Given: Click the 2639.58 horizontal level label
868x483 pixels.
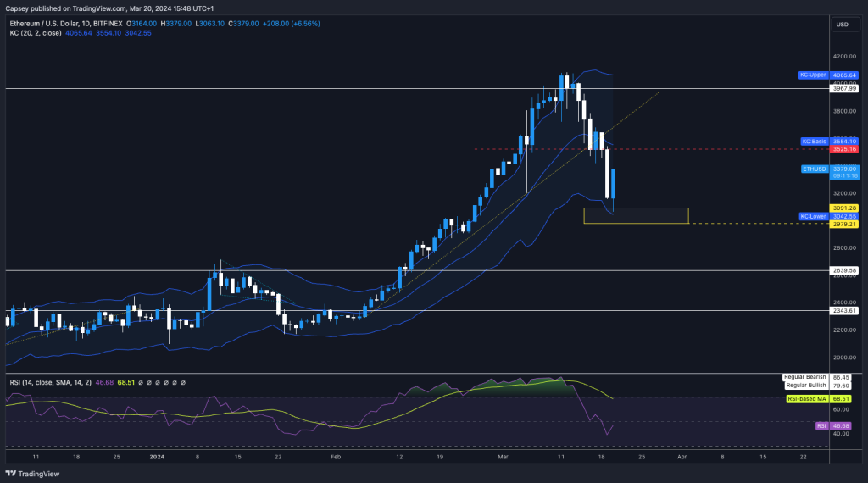Looking at the screenshot, I should 845,271.
